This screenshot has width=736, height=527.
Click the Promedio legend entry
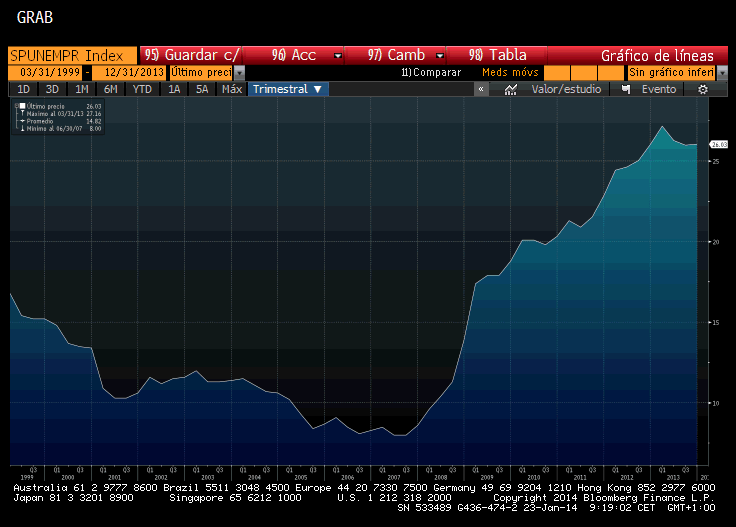pos(59,121)
